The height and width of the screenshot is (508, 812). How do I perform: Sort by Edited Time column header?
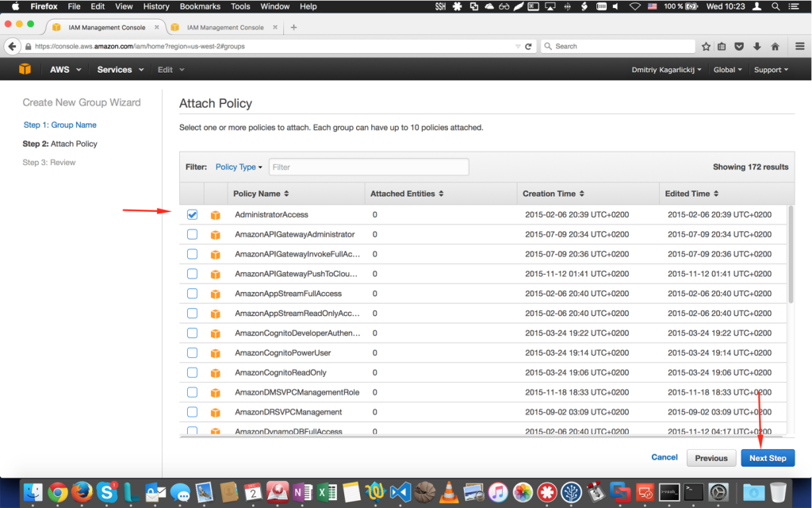click(691, 194)
